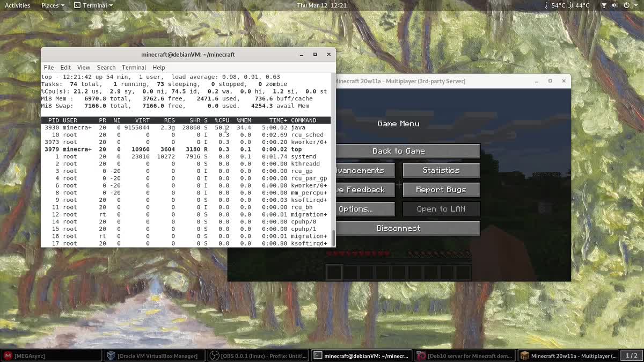The height and width of the screenshot is (362, 644).
Task: Click the %MEM column header
Action: pos(244,120)
